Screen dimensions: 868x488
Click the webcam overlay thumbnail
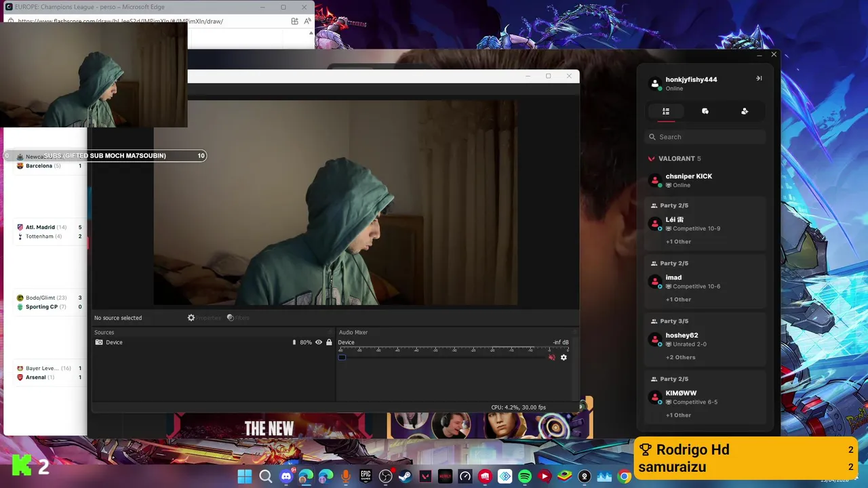(94, 75)
